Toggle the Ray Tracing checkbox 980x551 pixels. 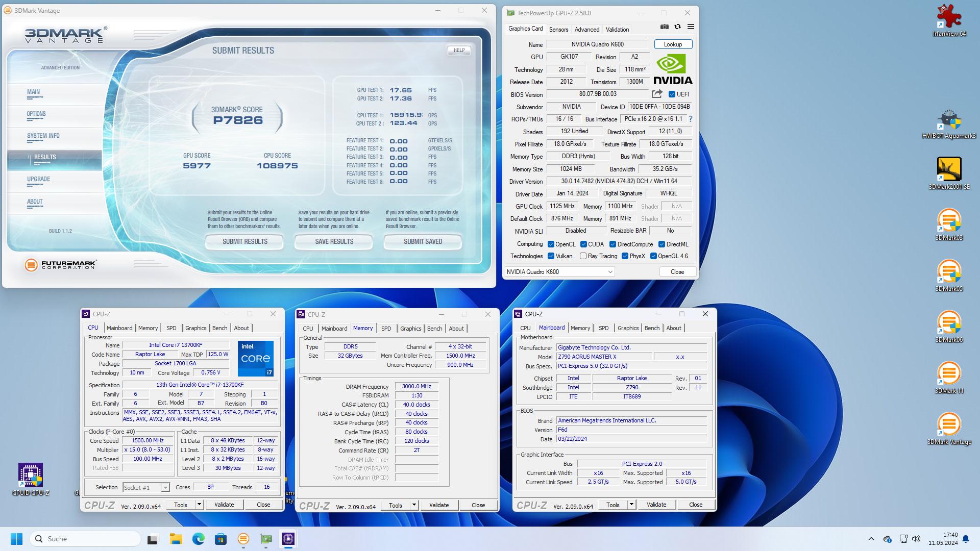583,256
